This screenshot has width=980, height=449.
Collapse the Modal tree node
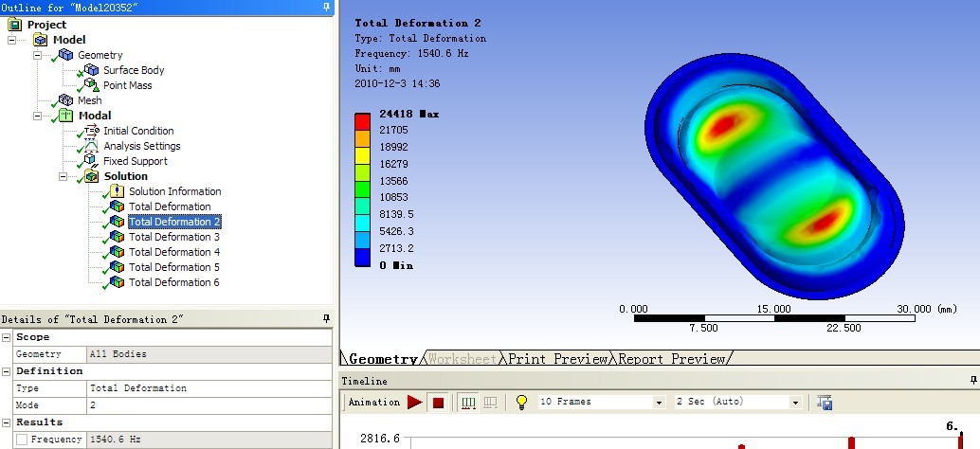[37, 116]
